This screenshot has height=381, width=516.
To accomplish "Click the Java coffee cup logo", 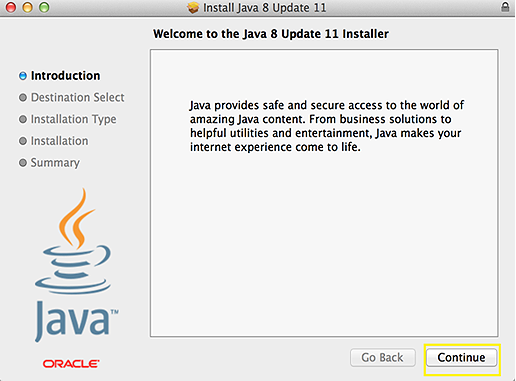I will pyautogui.click(x=73, y=241).
